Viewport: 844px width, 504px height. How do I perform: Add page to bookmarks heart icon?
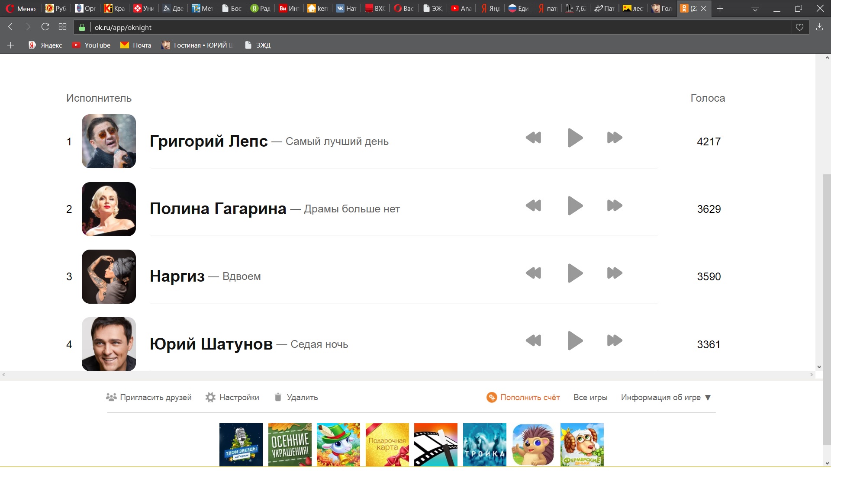799,27
